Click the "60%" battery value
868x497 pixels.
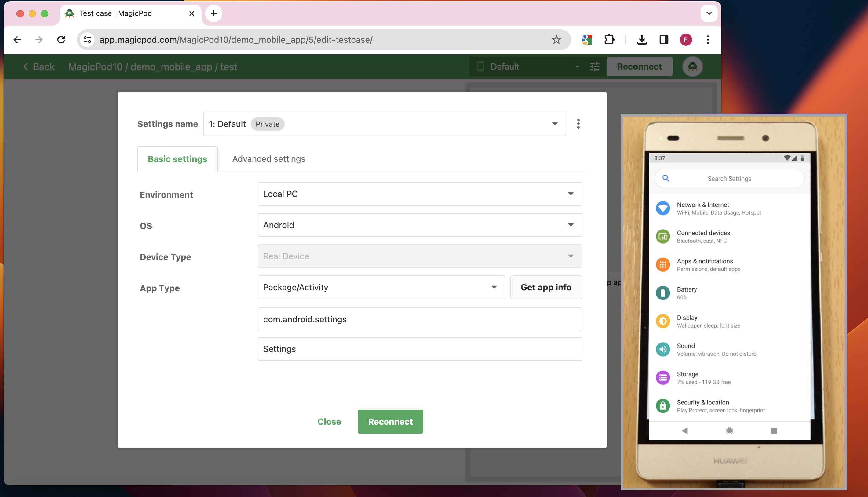tap(682, 298)
